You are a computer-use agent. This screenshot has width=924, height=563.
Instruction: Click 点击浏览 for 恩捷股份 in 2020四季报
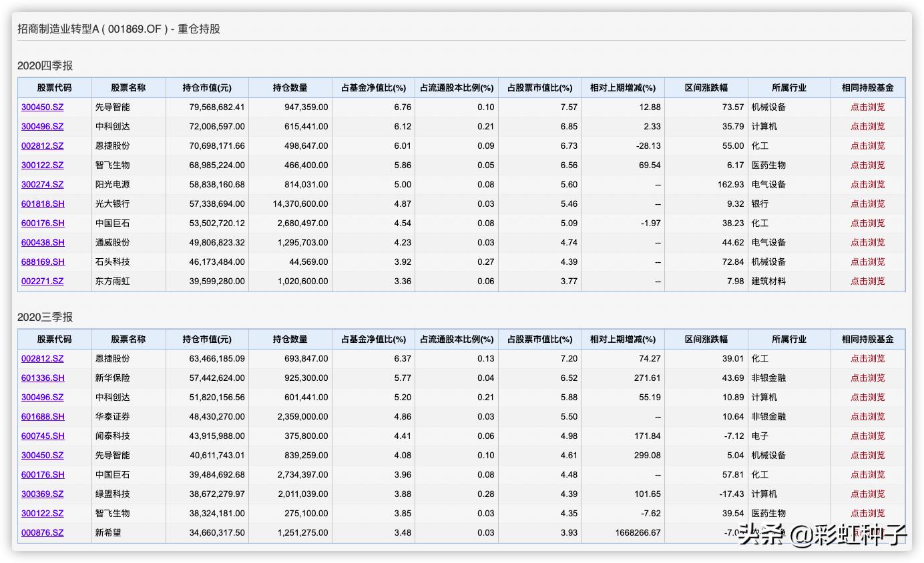[x=867, y=145]
